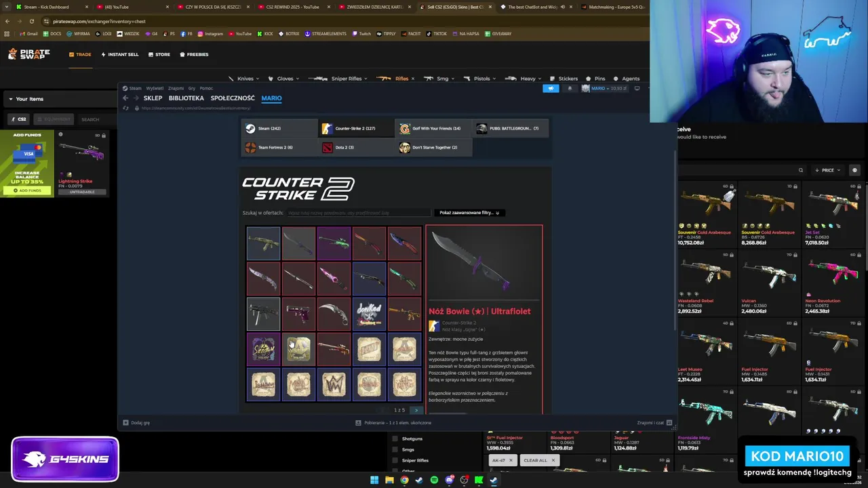Open the TIKTOK bookmark
The image size is (868, 488).
point(437,33)
